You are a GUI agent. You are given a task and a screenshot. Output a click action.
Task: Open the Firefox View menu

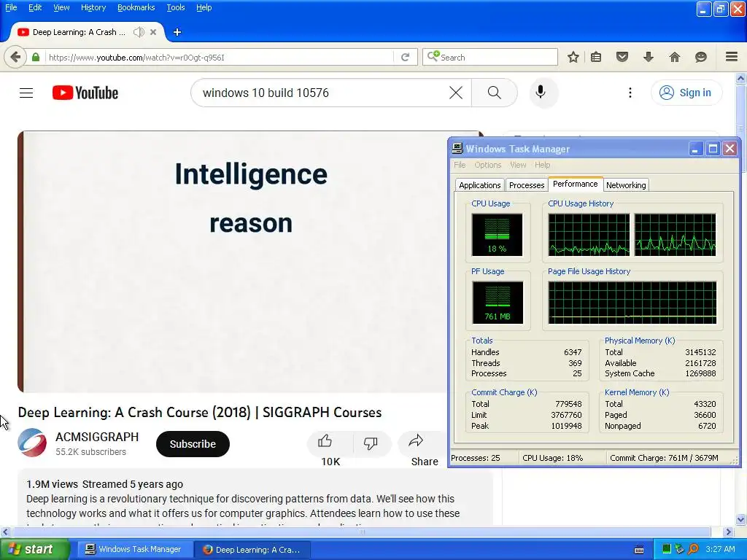61,7
